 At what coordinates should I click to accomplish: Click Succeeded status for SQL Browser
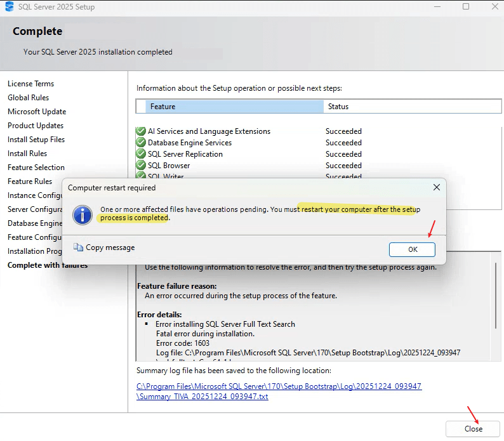(343, 166)
